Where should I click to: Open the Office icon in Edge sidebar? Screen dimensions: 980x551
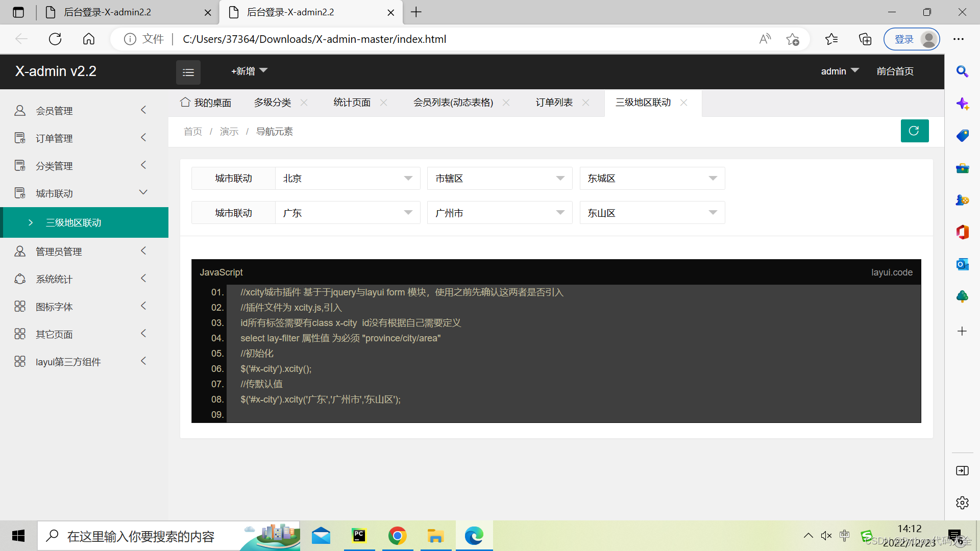coord(962,232)
